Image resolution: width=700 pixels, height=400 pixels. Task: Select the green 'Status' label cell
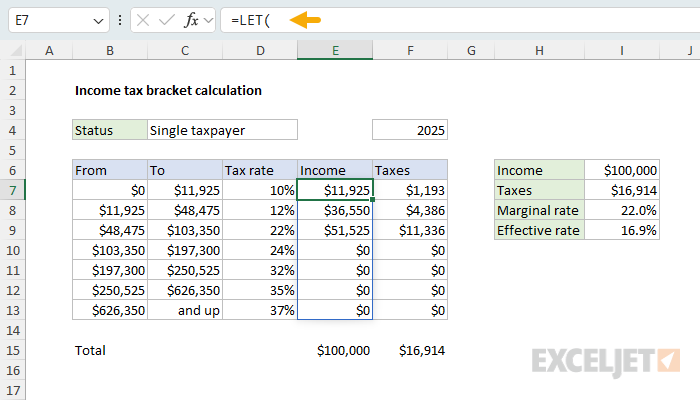[110, 130]
